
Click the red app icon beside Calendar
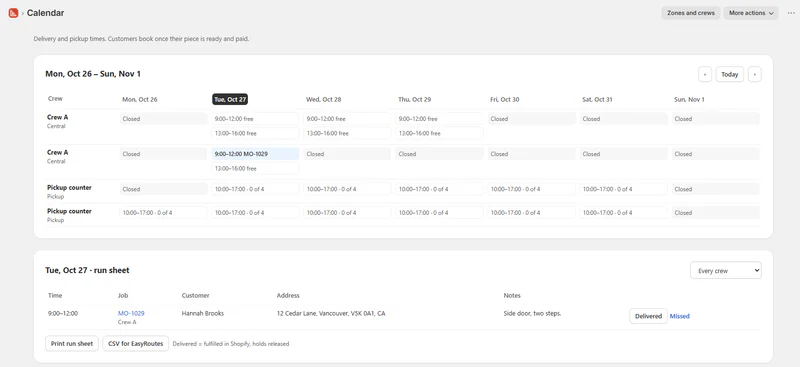click(x=13, y=13)
